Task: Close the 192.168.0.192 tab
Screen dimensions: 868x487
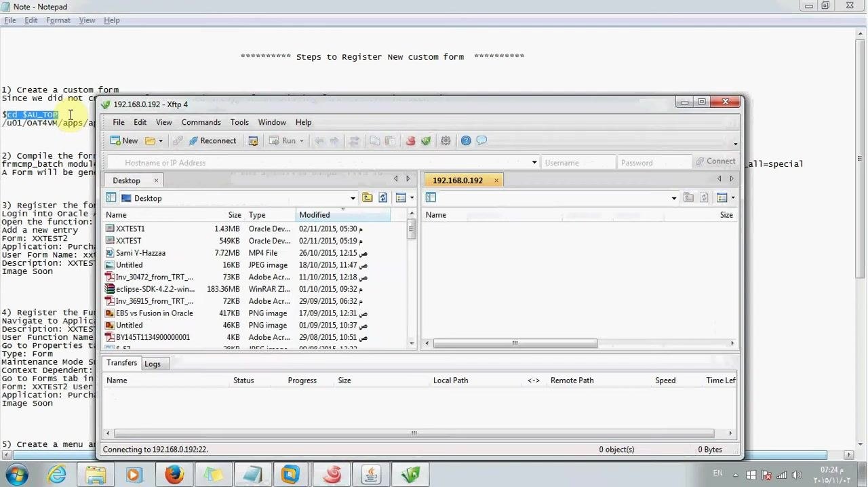Action: [x=496, y=180]
